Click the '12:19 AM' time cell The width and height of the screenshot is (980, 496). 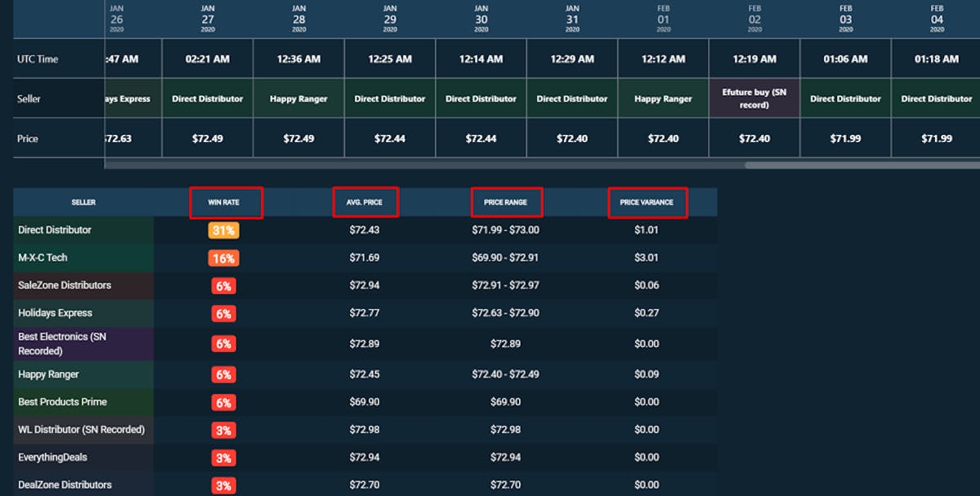click(x=754, y=60)
